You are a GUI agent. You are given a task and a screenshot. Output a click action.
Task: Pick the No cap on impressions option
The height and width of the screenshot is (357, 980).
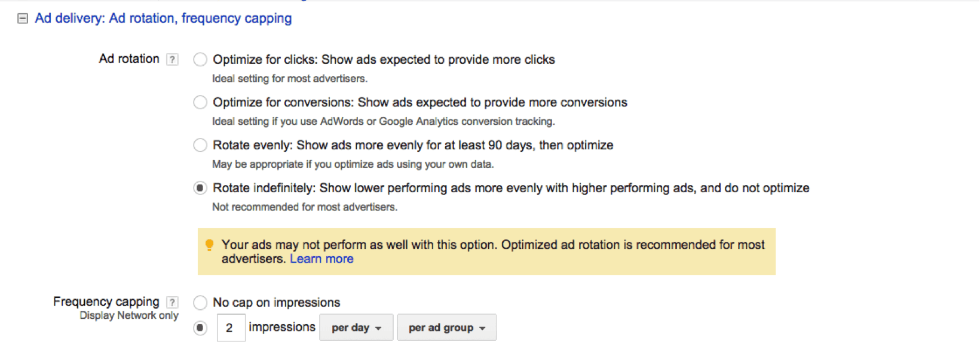(200, 303)
